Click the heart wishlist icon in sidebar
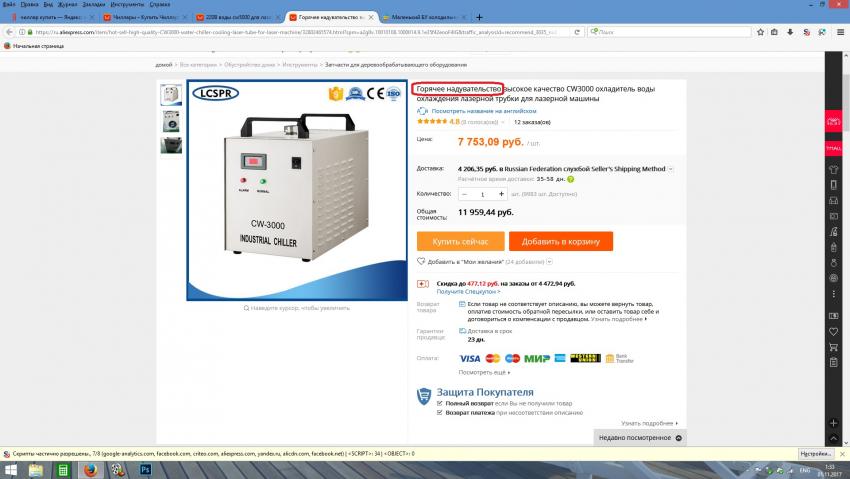Screen dimensions: 850x479 (x=833, y=331)
